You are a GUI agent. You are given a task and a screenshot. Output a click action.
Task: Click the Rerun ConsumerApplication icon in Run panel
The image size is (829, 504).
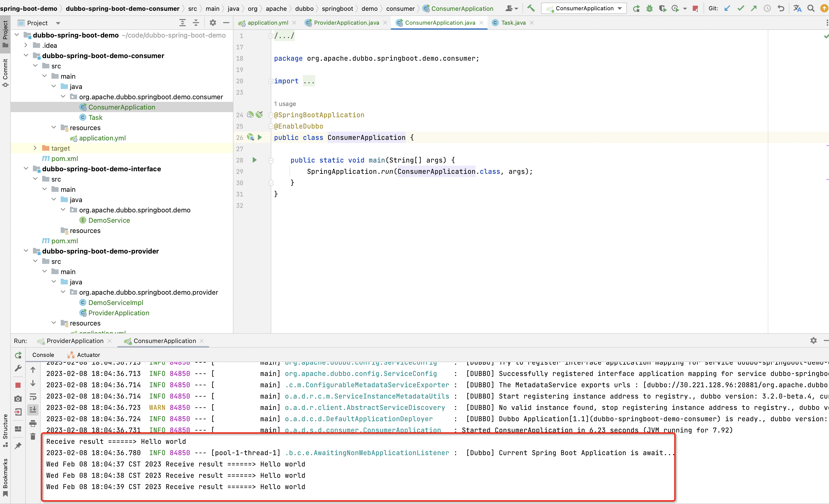pos(18,355)
